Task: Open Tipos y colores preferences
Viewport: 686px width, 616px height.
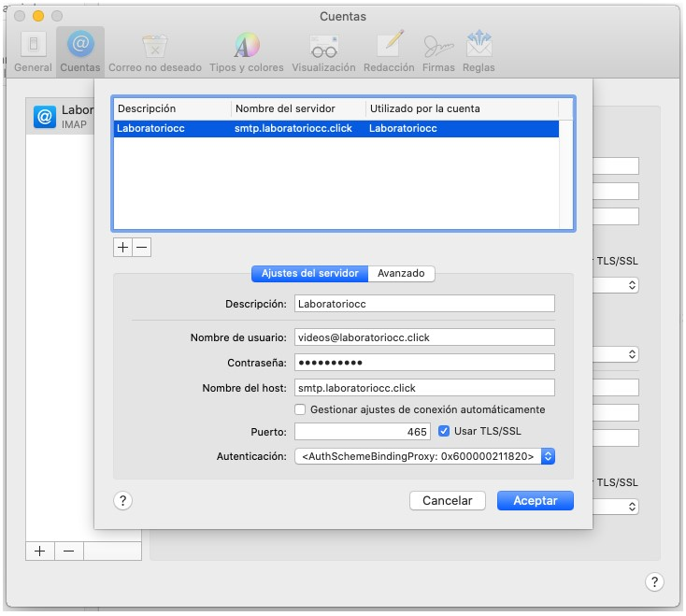Action: click(247, 52)
